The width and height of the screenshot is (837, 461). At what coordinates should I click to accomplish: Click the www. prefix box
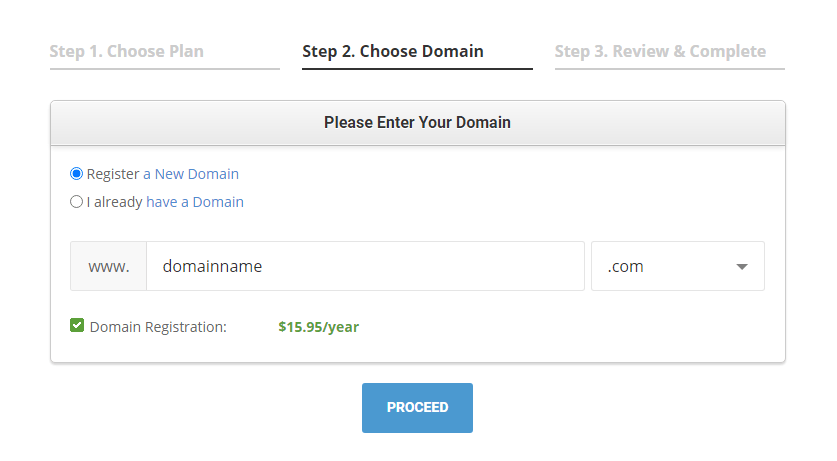(109, 266)
